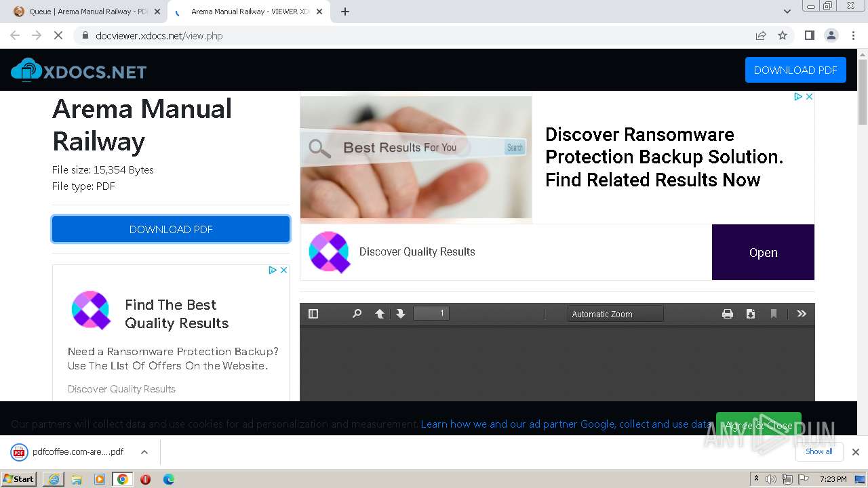
Task: Close the Queue browser tab
Action: (x=157, y=12)
